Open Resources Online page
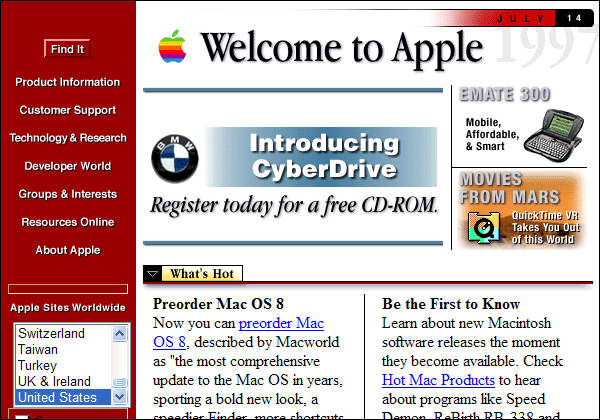 pos(67,222)
